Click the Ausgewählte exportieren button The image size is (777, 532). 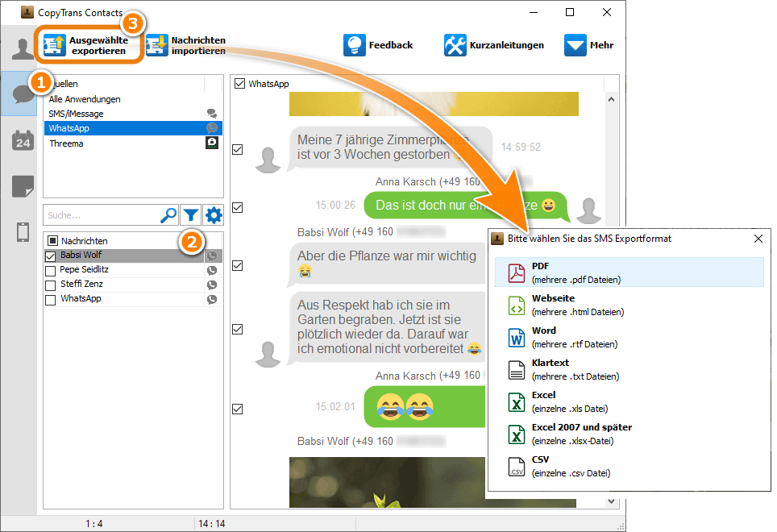coord(89,46)
